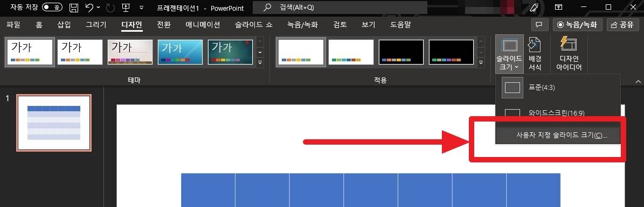Image resolution: width=644 pixels, height=207 pixels.
Task: Apply the wood-floor gallery theme
Action: 130,52
